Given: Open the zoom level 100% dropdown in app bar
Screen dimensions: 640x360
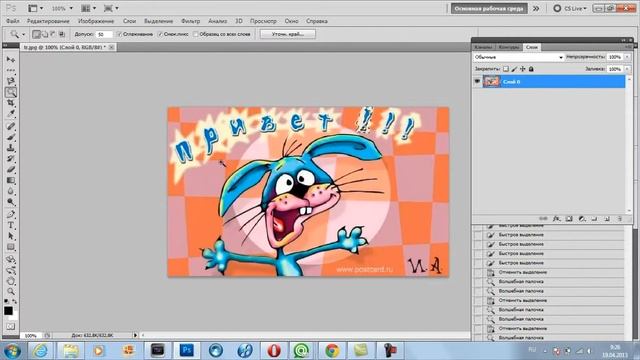Looking at the screenshot, I should (x=62, y=8).
